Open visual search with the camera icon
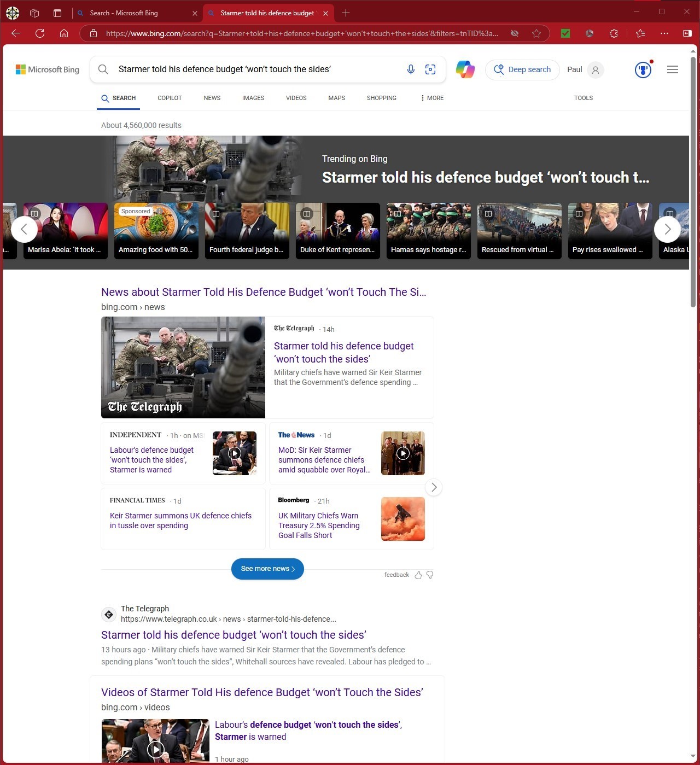700x765 pixels. (x=430, y=69)
